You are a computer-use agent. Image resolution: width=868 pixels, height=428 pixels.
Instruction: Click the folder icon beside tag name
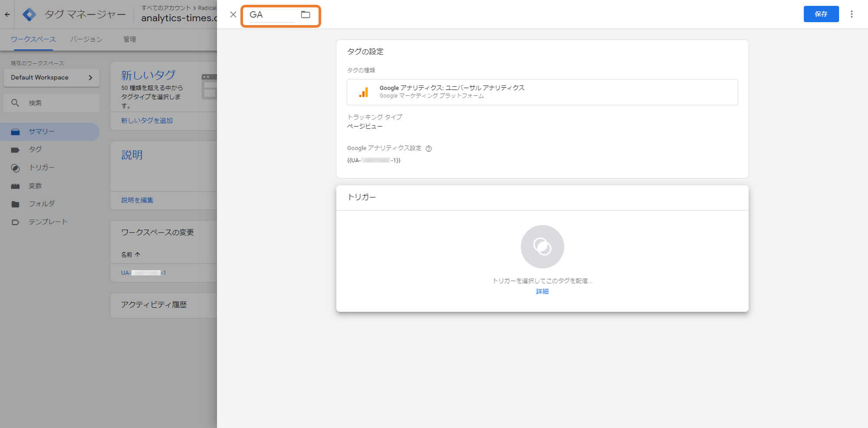tap(306, 15)
